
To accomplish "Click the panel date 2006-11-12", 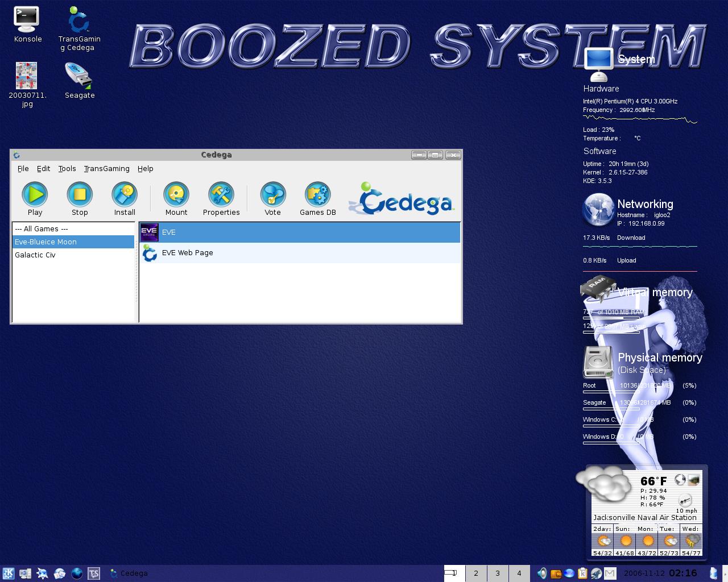I will [644, 573].
